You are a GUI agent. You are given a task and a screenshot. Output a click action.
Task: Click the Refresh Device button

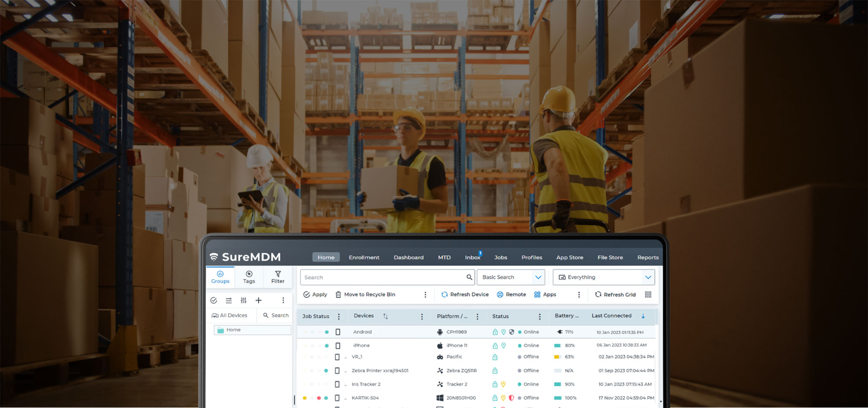point(465,295)
